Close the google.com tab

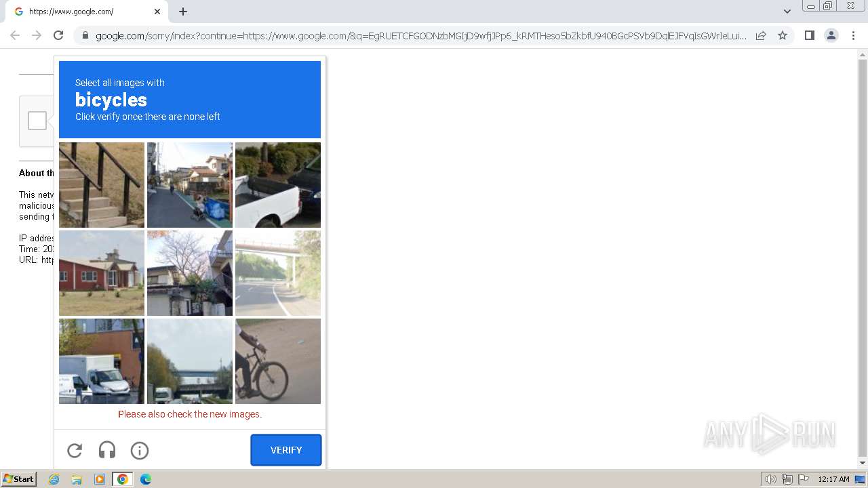click(x=157, y=12)
